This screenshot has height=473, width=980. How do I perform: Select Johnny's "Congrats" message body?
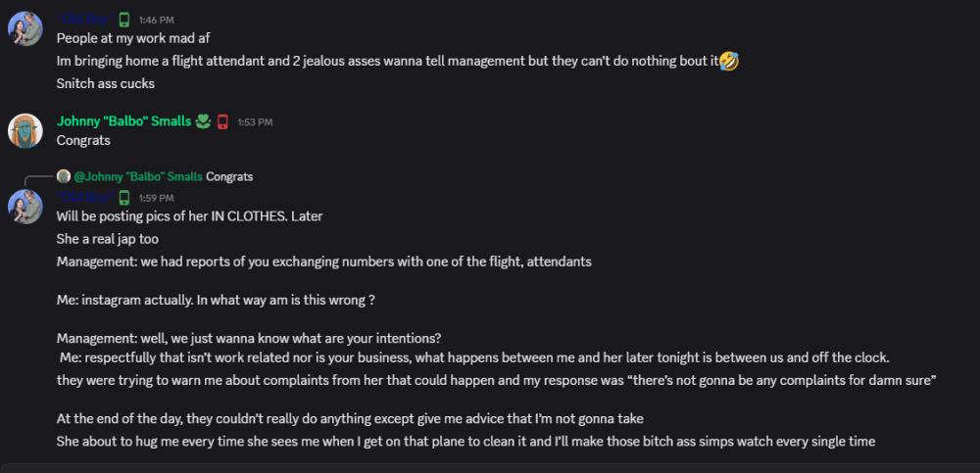click(83, 140)
